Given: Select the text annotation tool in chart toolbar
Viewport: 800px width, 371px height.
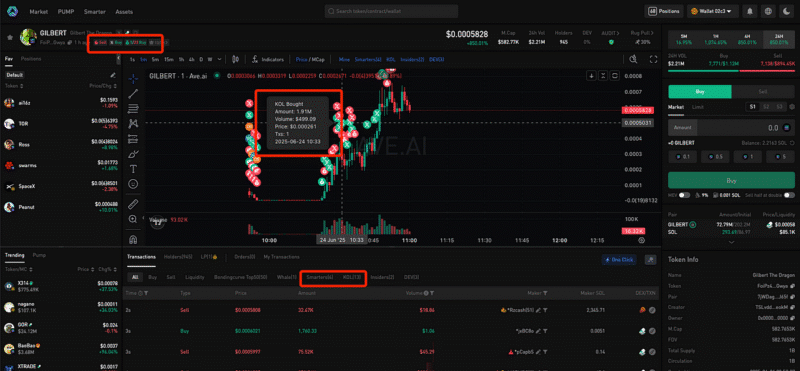Looking at the screenshot, I should 133,169.
